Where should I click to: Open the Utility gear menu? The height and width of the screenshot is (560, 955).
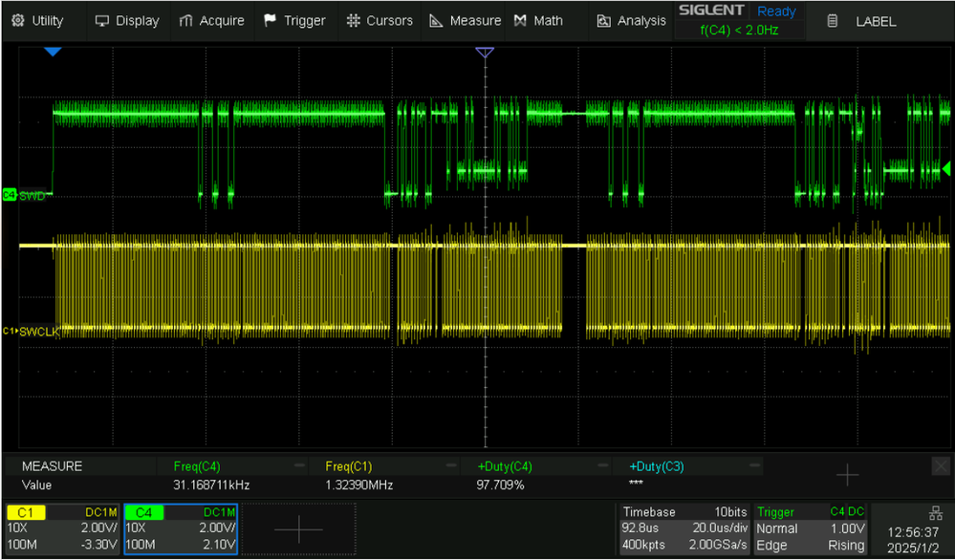[x=38, y=21]
